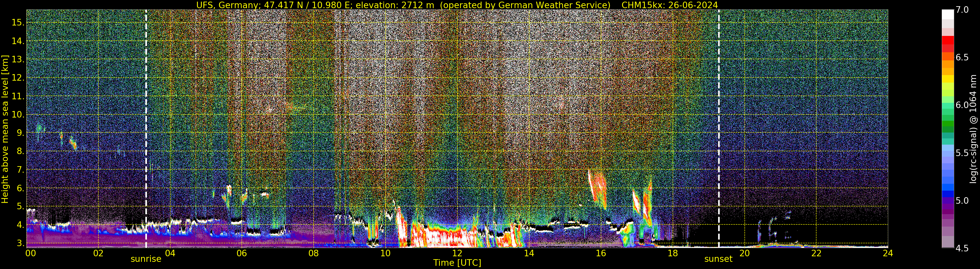Image resolution: width=980 pixels, height=269 pixels.
Task: Click time tick '06'
Action: coord(242,253)
